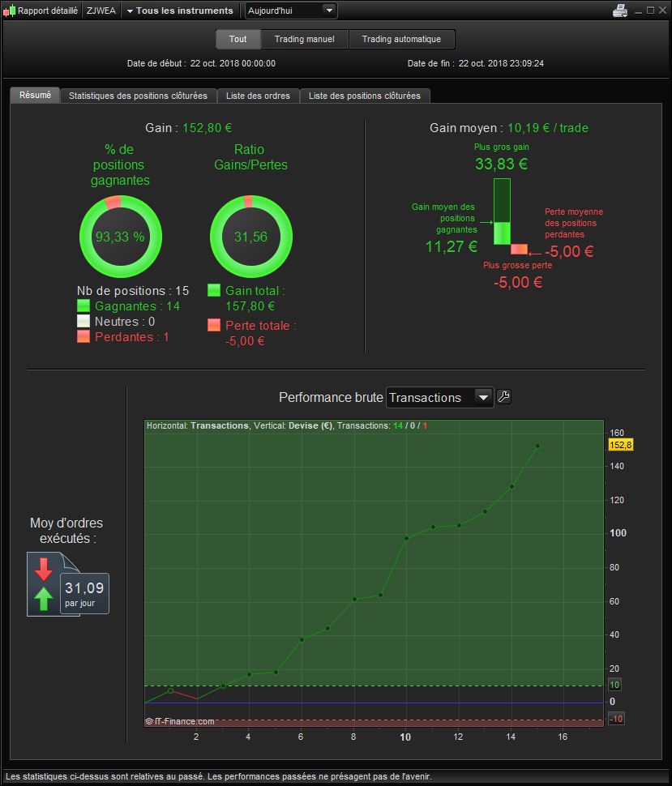Select the Tout trading filter
The height and width of the screenshot is (786, 672).
coord(238,40)
